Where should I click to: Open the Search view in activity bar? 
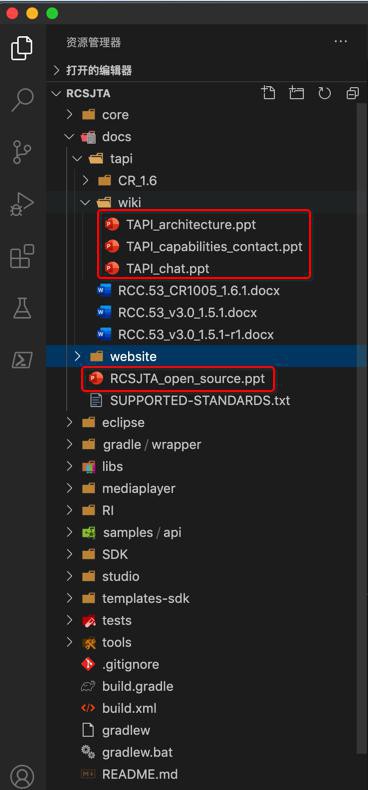(22, 99)
